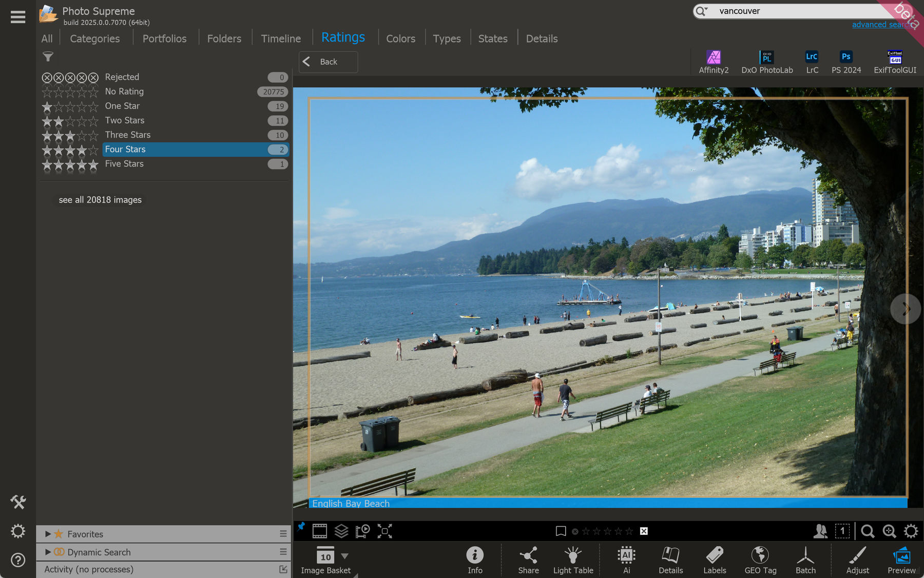The image size is (924, 578).
Task: Open Affinity2 external editor
Action: click(x=714, y=62)
